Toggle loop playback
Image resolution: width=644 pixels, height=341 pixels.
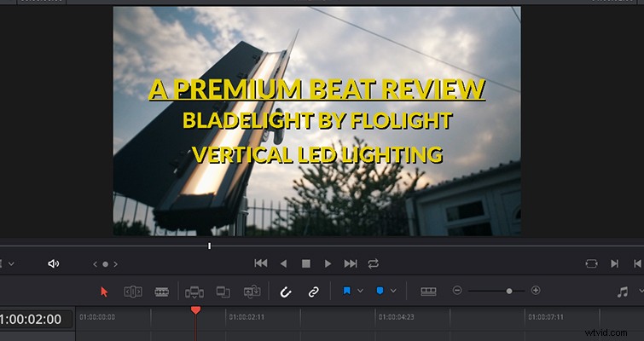tap(374, 263)
